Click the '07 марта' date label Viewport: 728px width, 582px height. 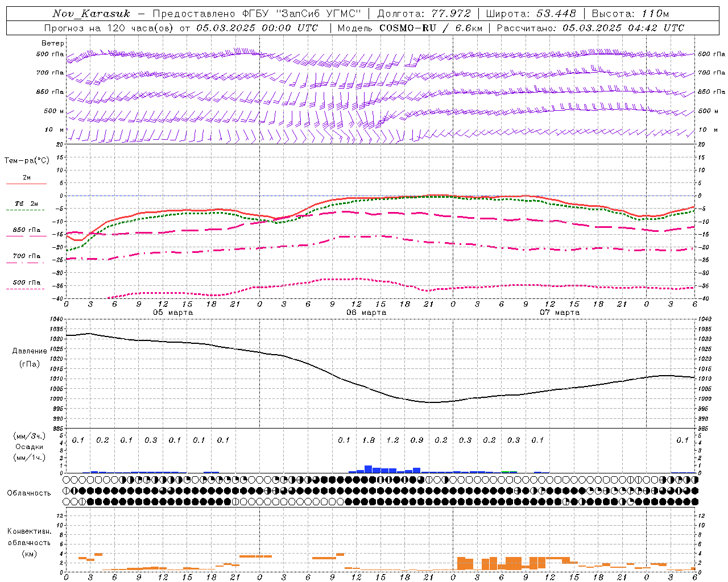pyautogui.click(x=560, y=313)
